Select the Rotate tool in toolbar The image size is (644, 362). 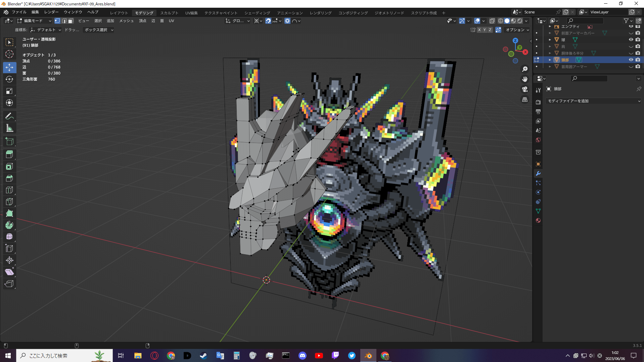[9, 79]
